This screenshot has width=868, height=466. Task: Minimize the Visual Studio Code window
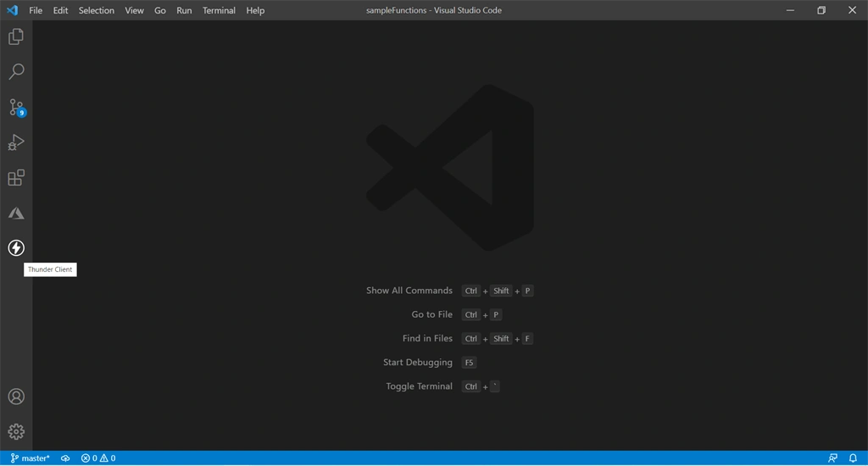[x=790, y=10]
